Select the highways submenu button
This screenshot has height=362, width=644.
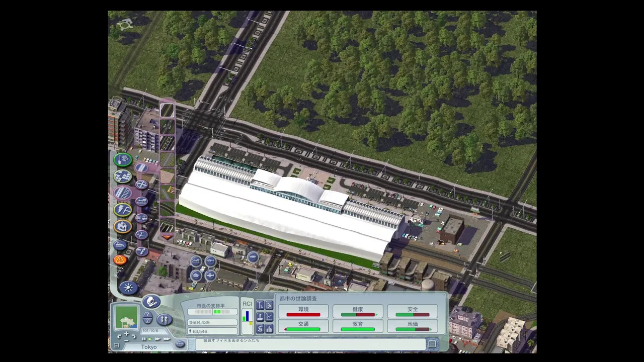(x=141, y=185)
